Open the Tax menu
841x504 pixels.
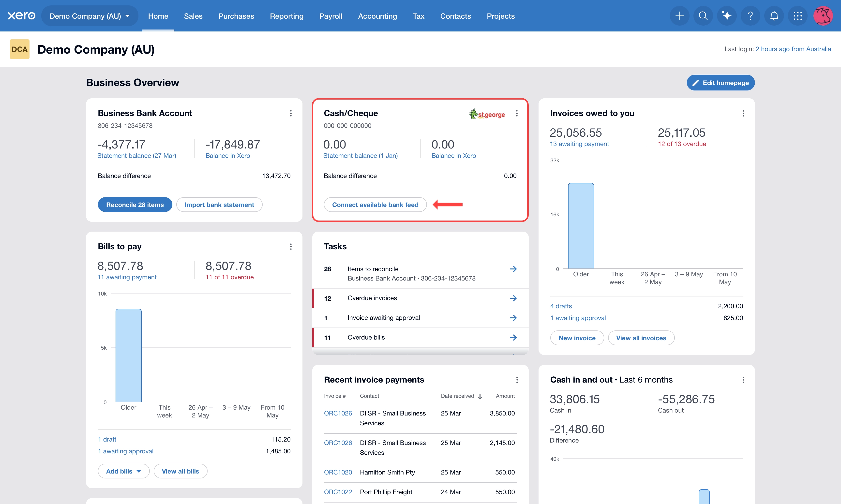click(x=419, y=16)
